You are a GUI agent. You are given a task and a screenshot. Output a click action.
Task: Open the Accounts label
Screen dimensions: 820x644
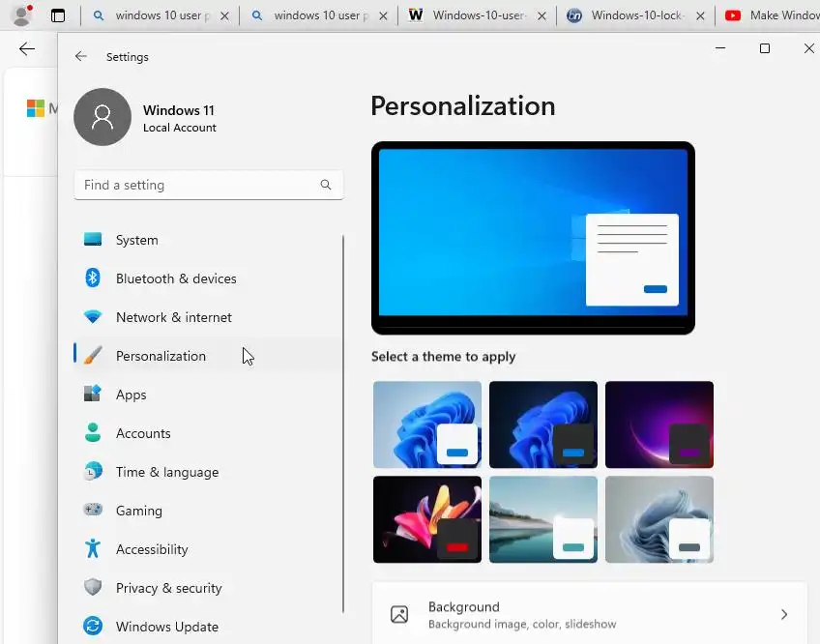click(143, 434)
